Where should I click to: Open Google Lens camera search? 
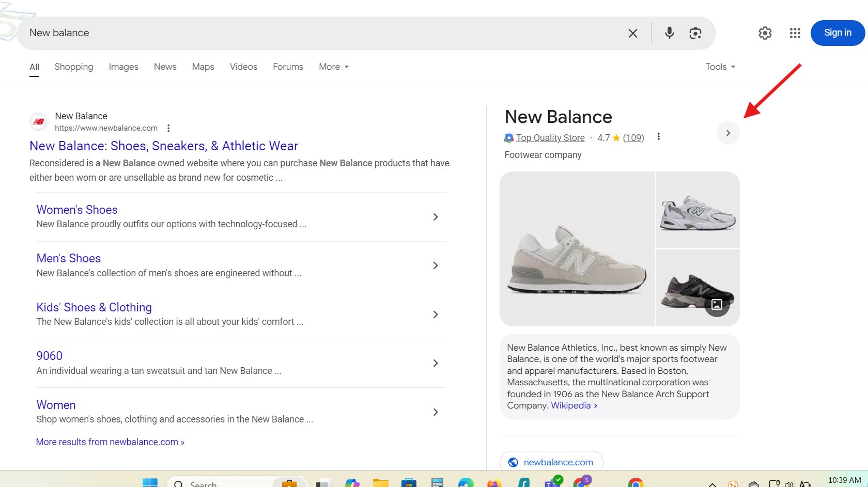[x=695, y=33]
